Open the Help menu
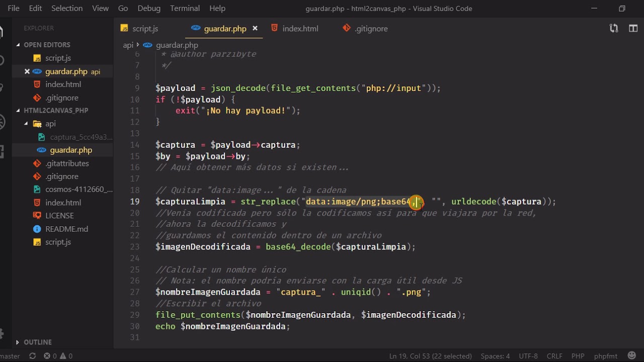The image size is (644, 362). (x=217, y=8)
